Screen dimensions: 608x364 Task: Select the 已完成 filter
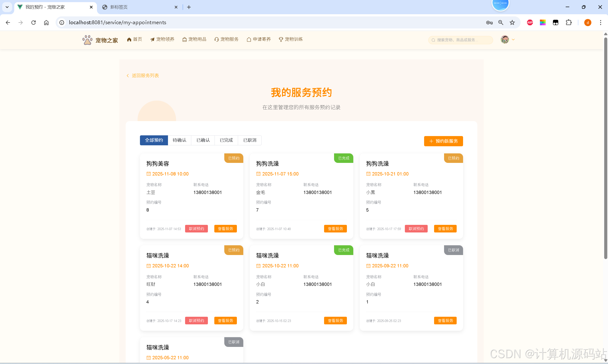coord(226,140)
